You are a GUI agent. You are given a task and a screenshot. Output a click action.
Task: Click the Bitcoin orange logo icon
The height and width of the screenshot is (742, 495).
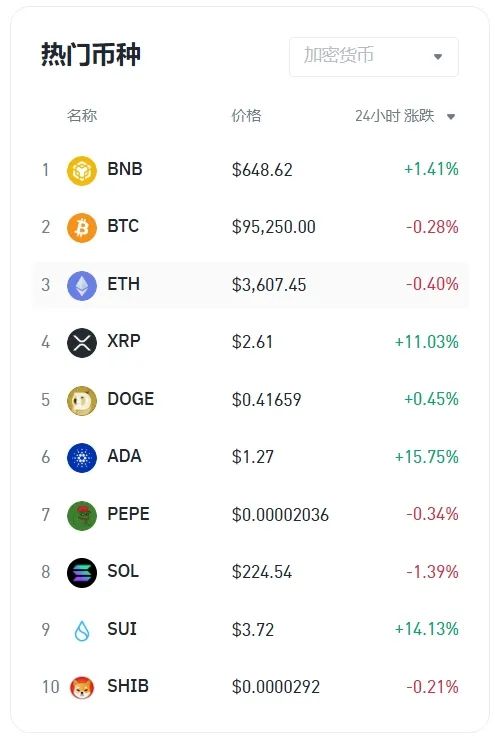(x=82, y=228)
